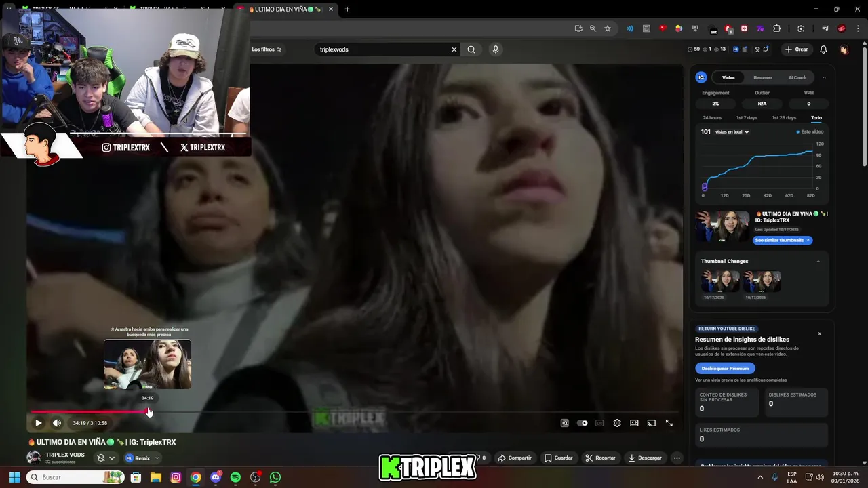Clear the triplexvods search text
This screenshot has width=868, height=488.
(454, 49)
